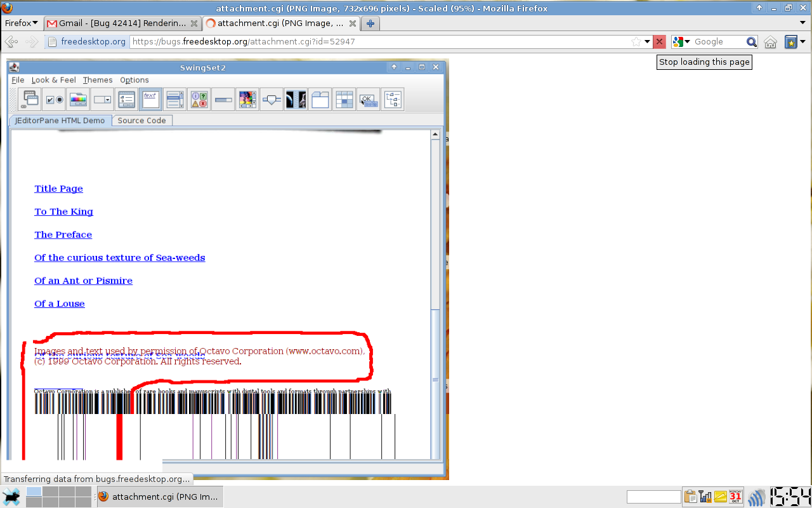
Task: Click the search magnifier icon
Action: tap(751, 42)
